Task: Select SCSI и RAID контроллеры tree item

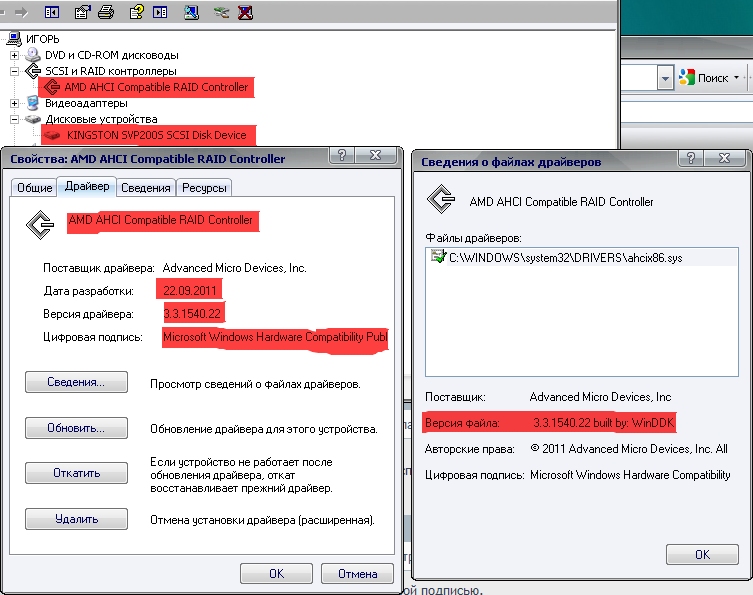Action: [x=111, y=71]
